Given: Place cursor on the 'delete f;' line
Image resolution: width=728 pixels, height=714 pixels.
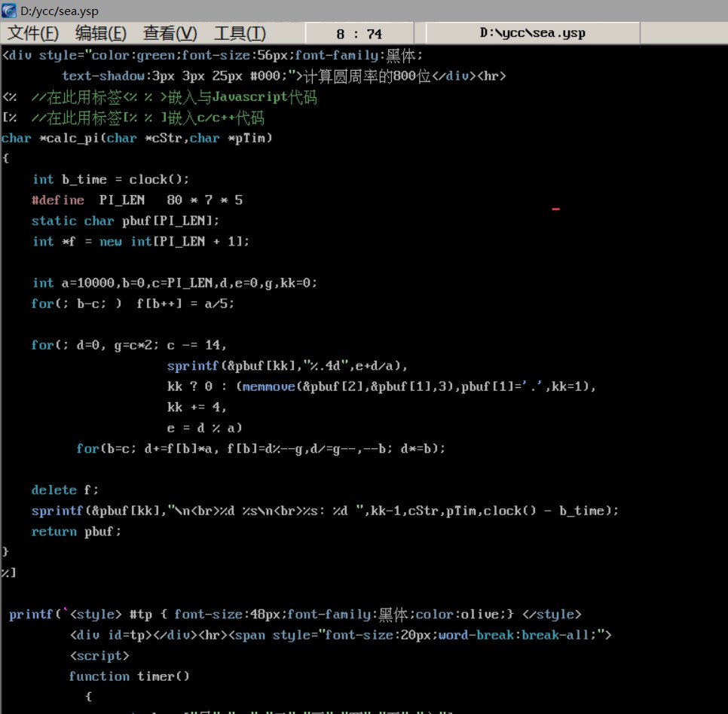Looking at the screenshot, I should click(65, 490).
